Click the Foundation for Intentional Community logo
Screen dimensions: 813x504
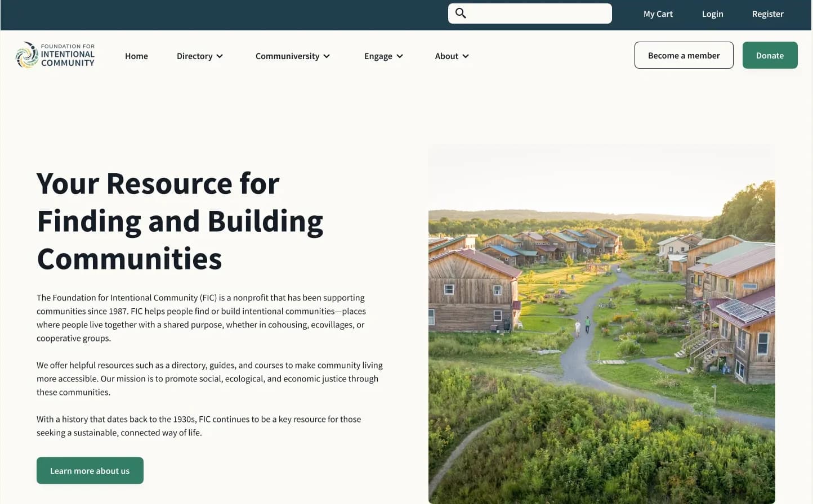(55, 55)
